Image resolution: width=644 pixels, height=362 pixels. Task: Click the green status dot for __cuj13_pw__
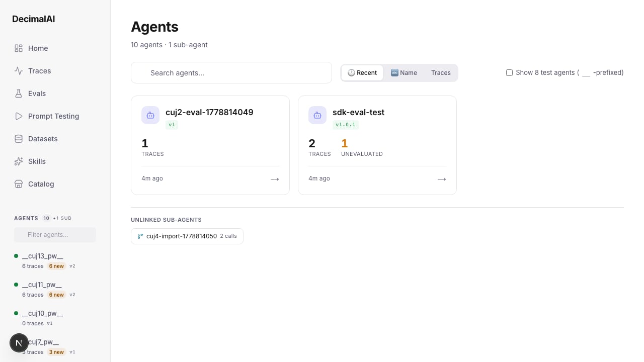(16, 256)
